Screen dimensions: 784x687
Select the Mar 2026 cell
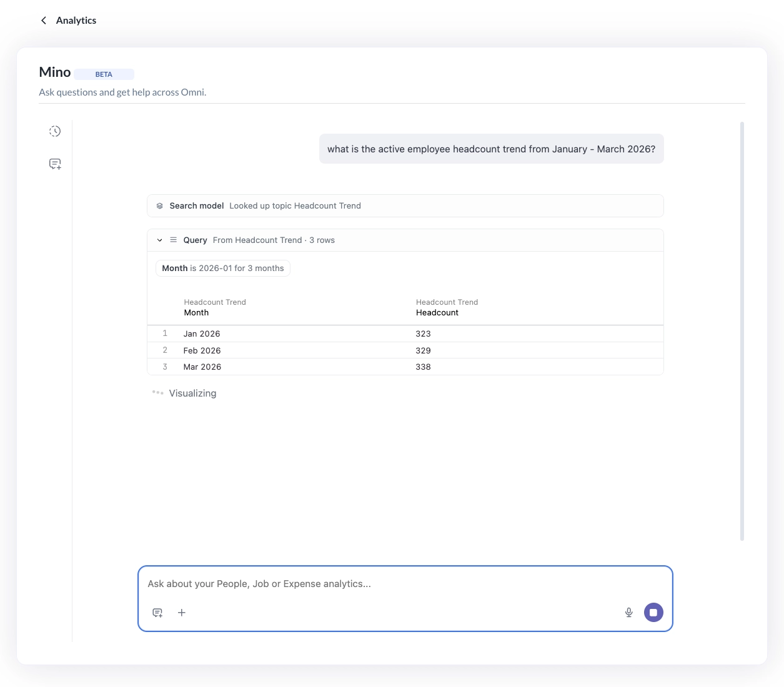point(202,367)
